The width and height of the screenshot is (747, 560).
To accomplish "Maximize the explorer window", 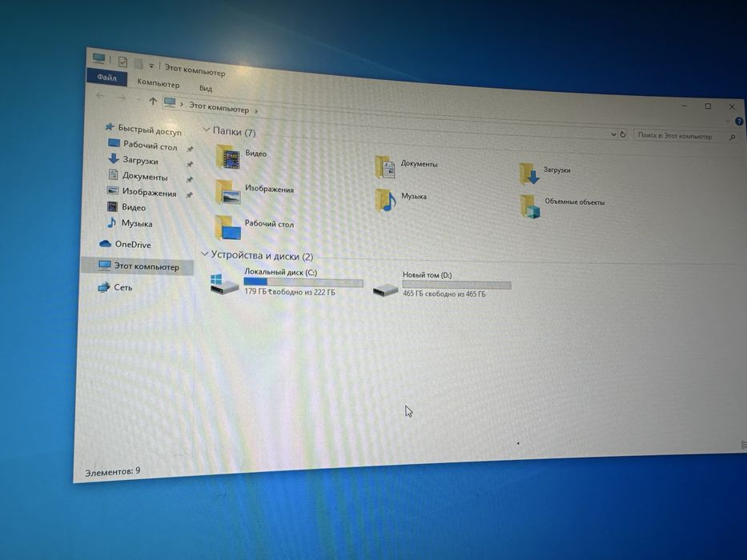I will click(708, 106).
